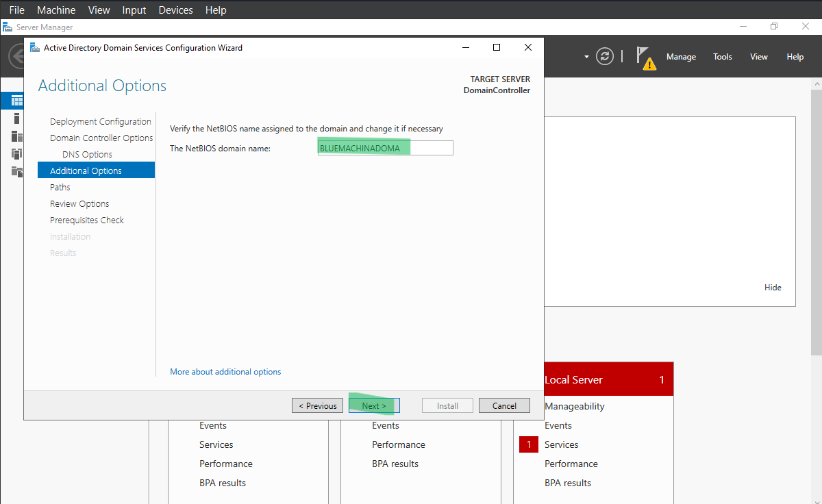Go to DNS Options step
The width and height of the screenshot is (822, 504).
click(x=87, y=154)
